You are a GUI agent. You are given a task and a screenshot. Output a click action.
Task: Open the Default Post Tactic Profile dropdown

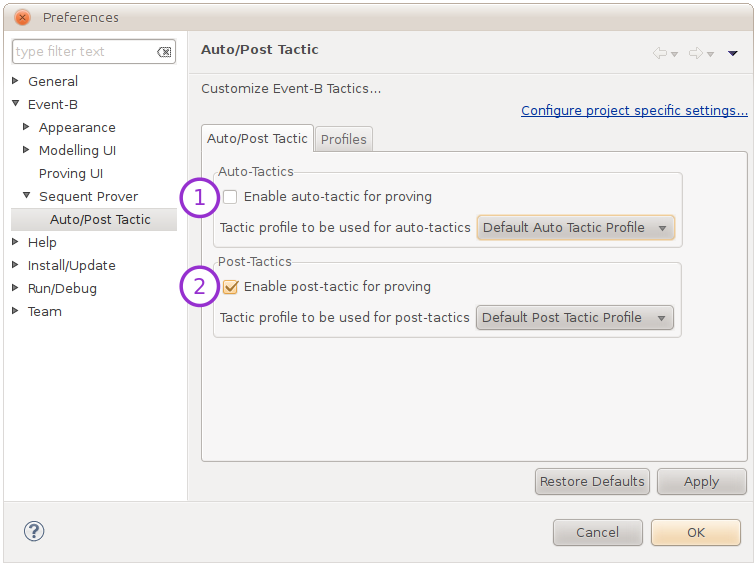(574, 318)
